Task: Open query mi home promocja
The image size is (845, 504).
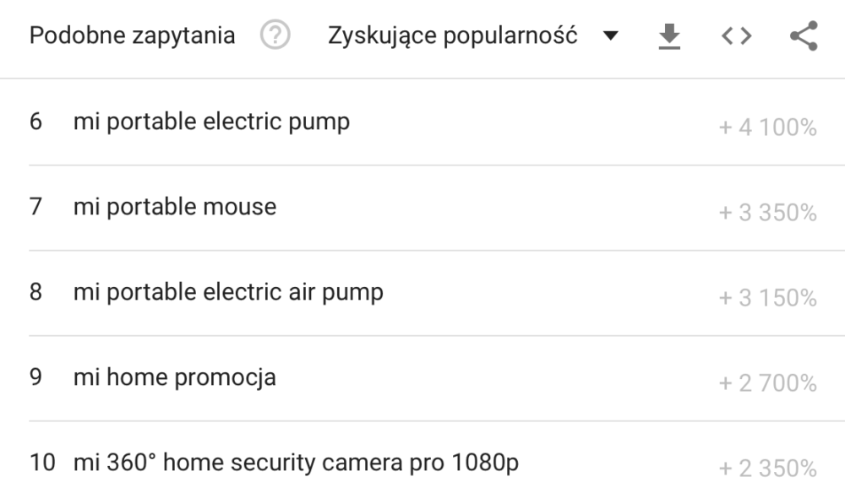Action: 175,377
